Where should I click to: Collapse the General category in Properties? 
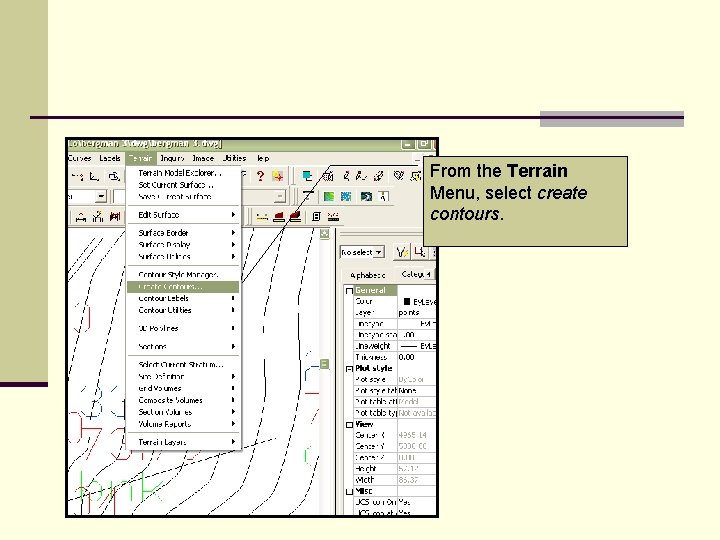click(x=349, y=291)
